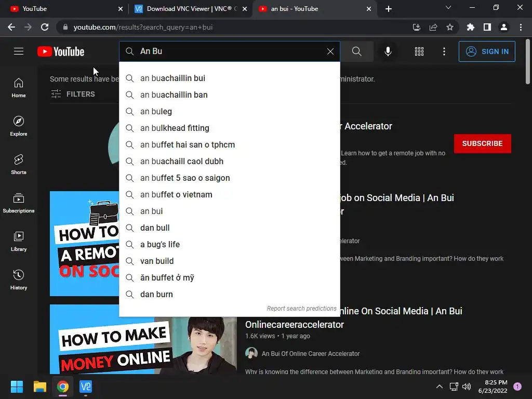This screenshot has width=532, height=399.
Task: Open the YouTube guide hamburger menu
Action: 19,51
